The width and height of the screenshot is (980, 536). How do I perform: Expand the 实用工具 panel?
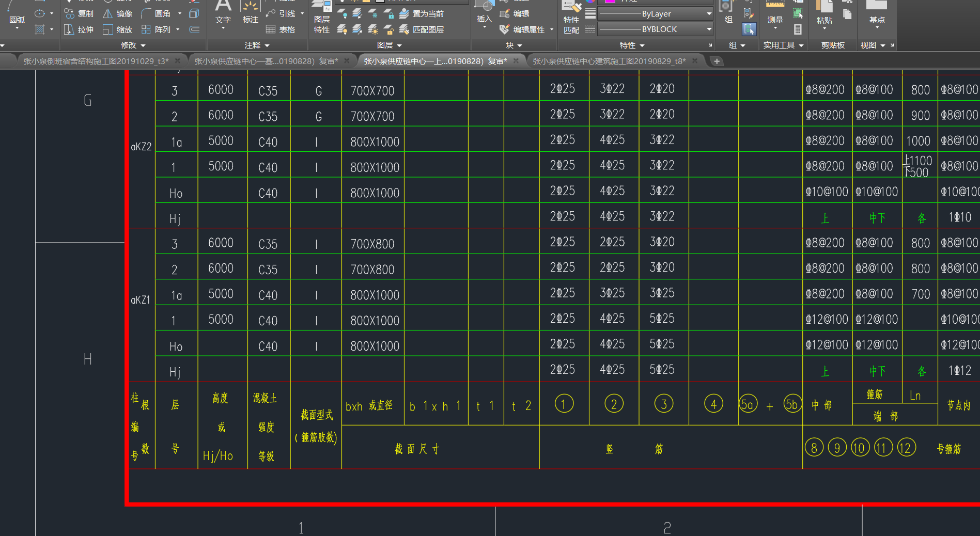click(783, 45)
